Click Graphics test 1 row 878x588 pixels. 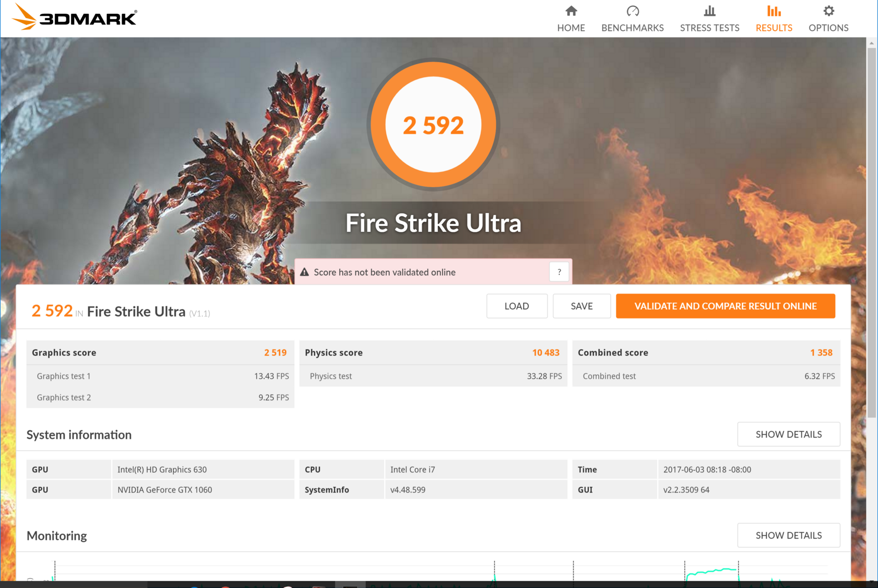[x=160, y=376]
